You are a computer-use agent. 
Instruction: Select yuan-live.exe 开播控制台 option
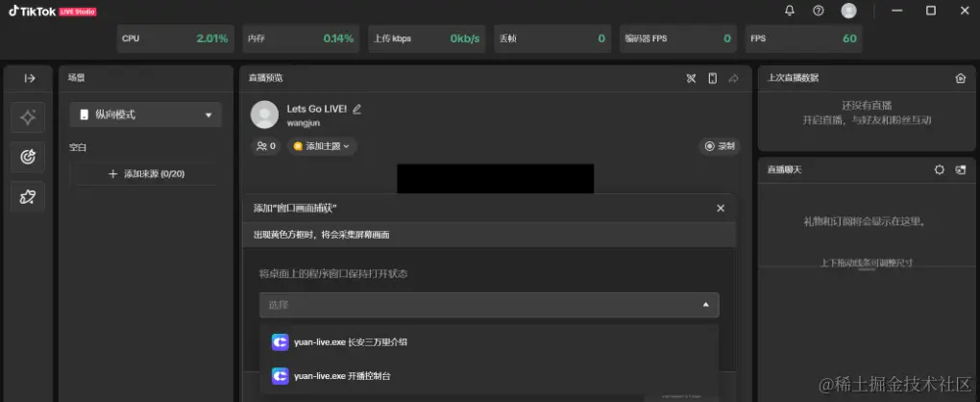pos(489,376)
